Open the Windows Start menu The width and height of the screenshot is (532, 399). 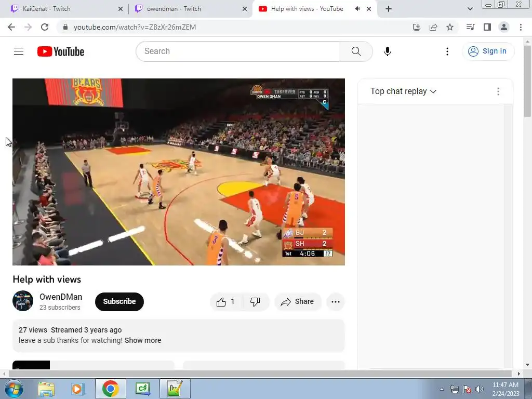pos(14,389)
